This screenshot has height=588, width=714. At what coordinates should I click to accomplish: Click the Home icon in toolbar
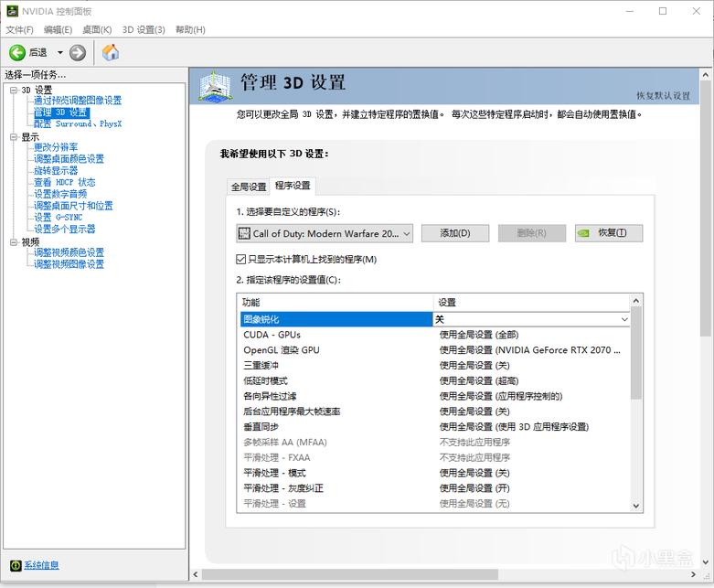tap(111, 52)
